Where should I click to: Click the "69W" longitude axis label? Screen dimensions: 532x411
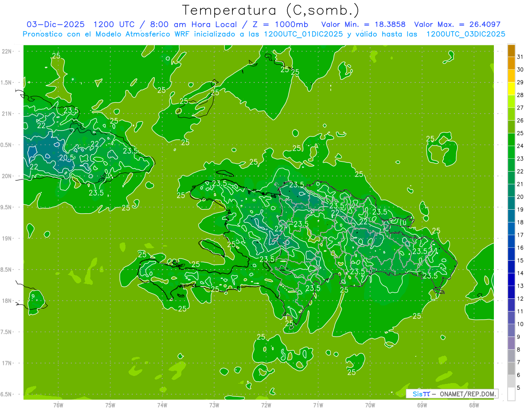pyautogui.click(x=422, y=405)
